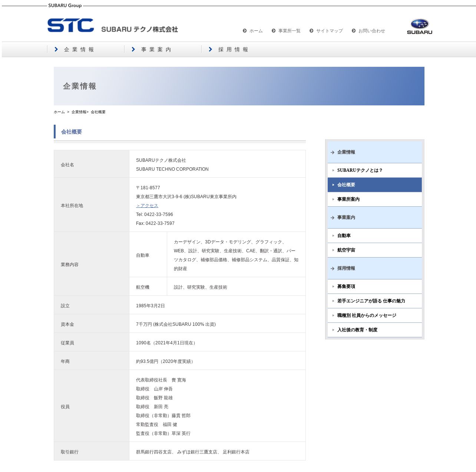Select 企業情報 sidebar section header
The height and width of the screenshot is (472, 476).
375,152
